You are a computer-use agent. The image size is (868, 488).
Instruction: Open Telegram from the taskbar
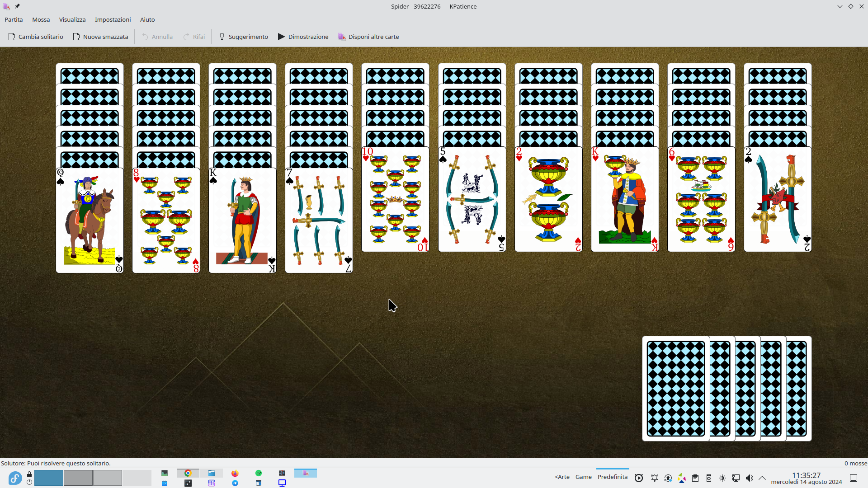[x=235, y=483]
